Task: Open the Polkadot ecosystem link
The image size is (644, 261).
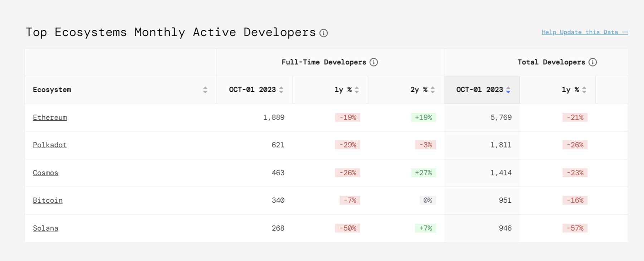Action: coord(50,145)
